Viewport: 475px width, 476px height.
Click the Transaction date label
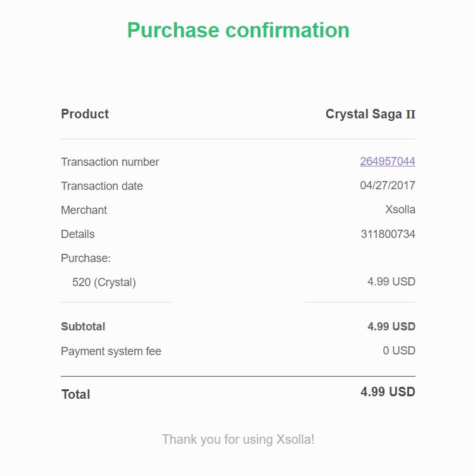point(102,186)
